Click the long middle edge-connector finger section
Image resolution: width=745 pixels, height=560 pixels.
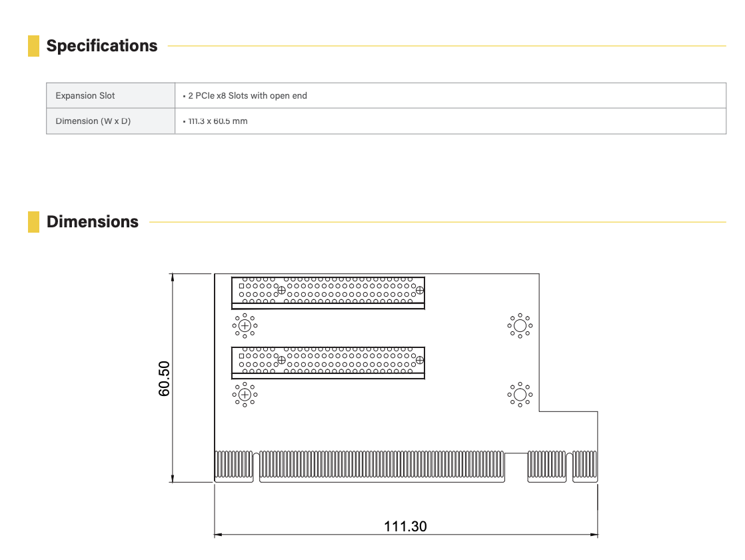click(x=381, y=465)
